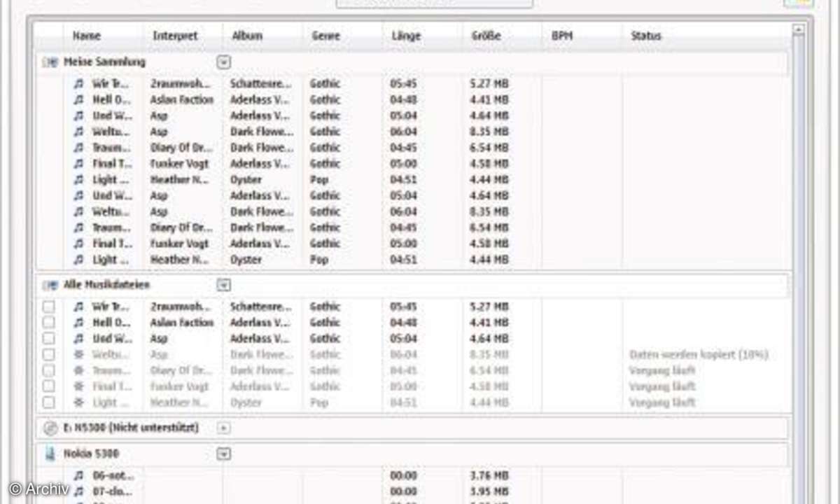Tick checkbox of greyed Traum... row
This screenshot has width=840, height=504.
[48, 371]
